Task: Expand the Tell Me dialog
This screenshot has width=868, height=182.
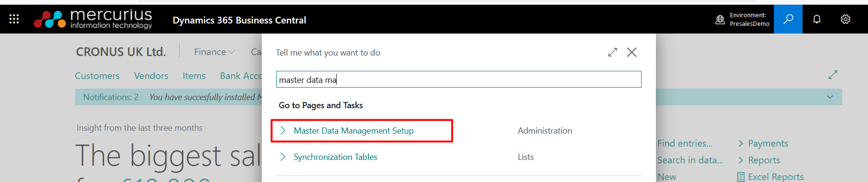Action: click(x=612, y=52)
